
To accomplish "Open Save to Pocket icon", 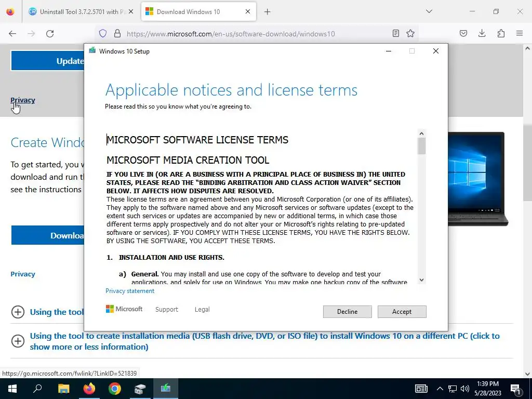I will tap(463, 34).
